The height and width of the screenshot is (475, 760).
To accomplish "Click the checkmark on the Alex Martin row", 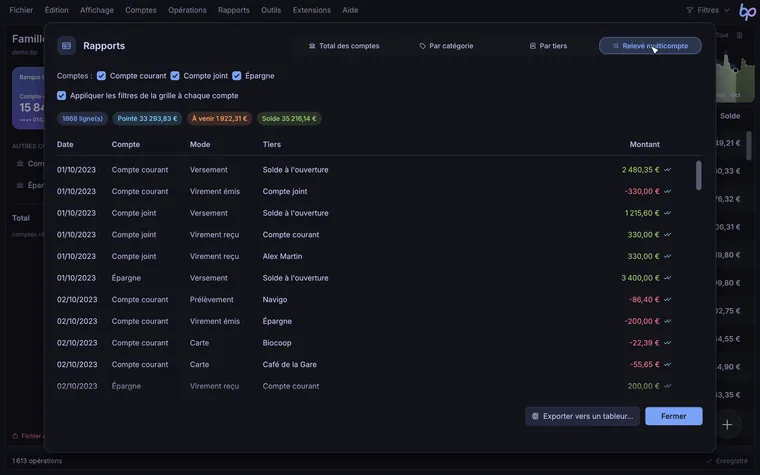I will [667, 256].
